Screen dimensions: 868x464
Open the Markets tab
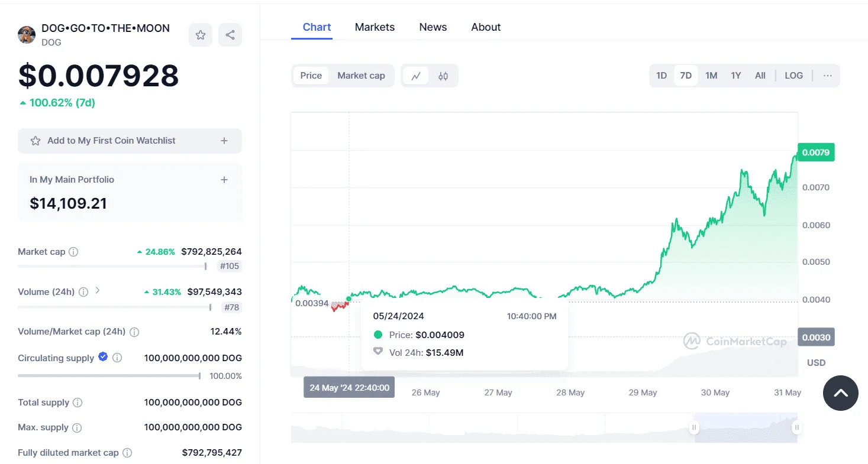click(375, 27)
